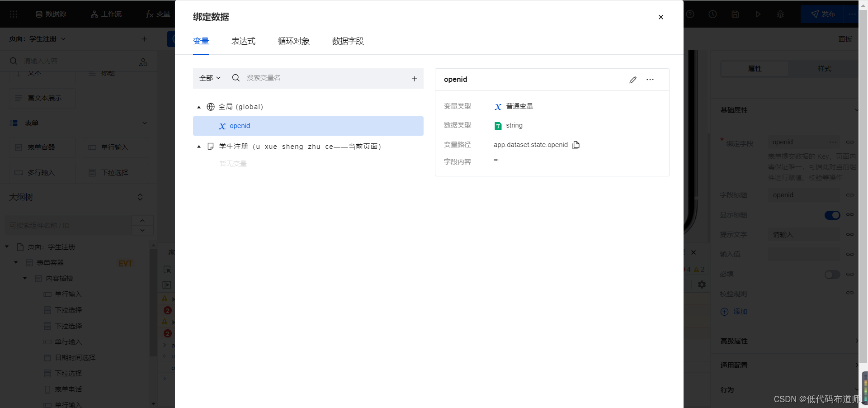868x408 pixels.
Task: Select first 下拉选择 in outline tree
Action: [x=68, y=310]
